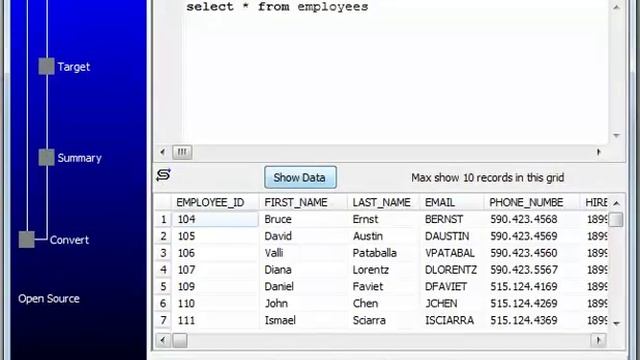
Task: Click the first name cell Valli
Action: point(303,253)
